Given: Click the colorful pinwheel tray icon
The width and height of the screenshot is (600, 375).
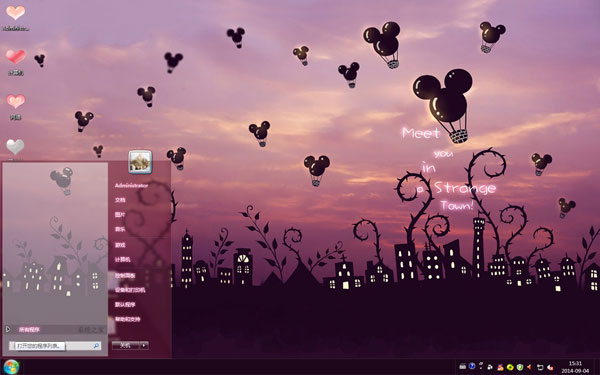Looking at the screenshot, I should (501, 367).
